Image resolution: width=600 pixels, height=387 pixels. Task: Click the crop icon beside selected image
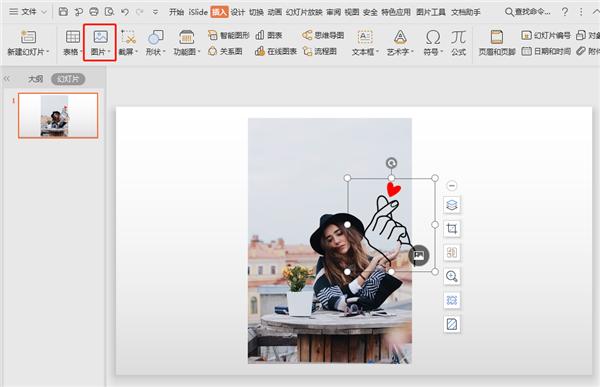(452, 229)
